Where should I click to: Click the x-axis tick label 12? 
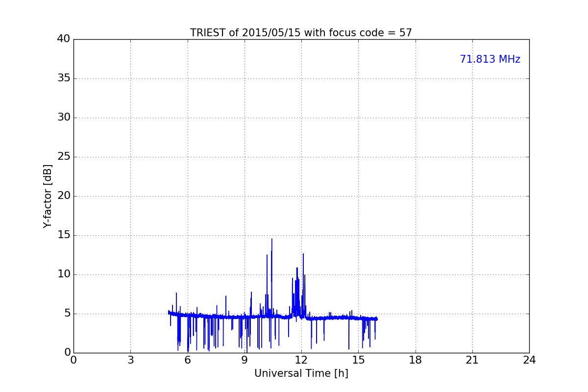click(301, 360)
